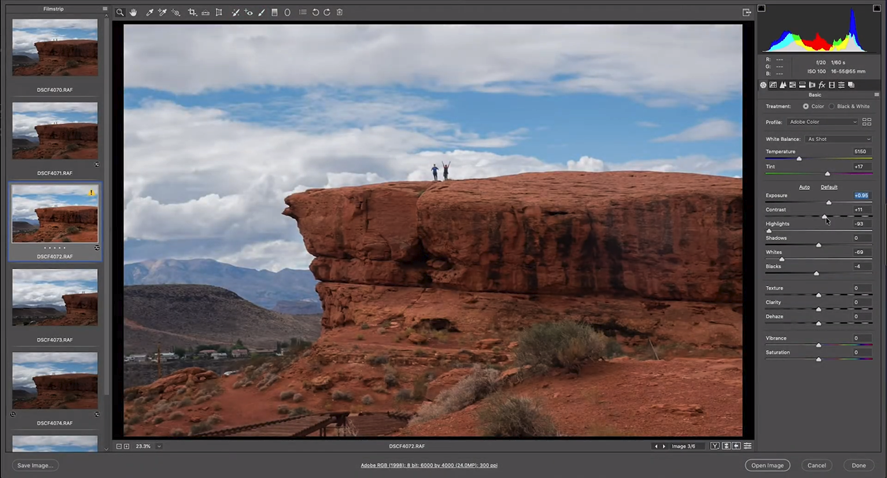Open the Filmstrip panel menu

click(105, 9)
